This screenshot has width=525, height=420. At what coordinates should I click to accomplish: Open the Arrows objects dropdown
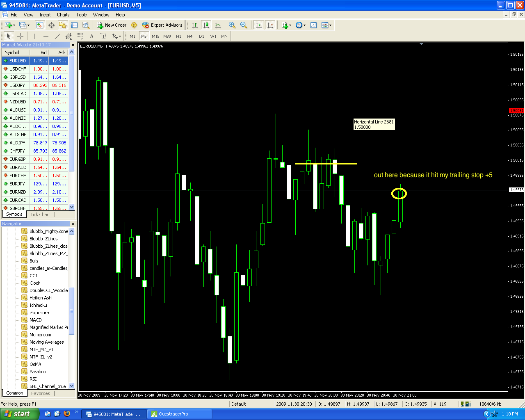click(116, 36)
